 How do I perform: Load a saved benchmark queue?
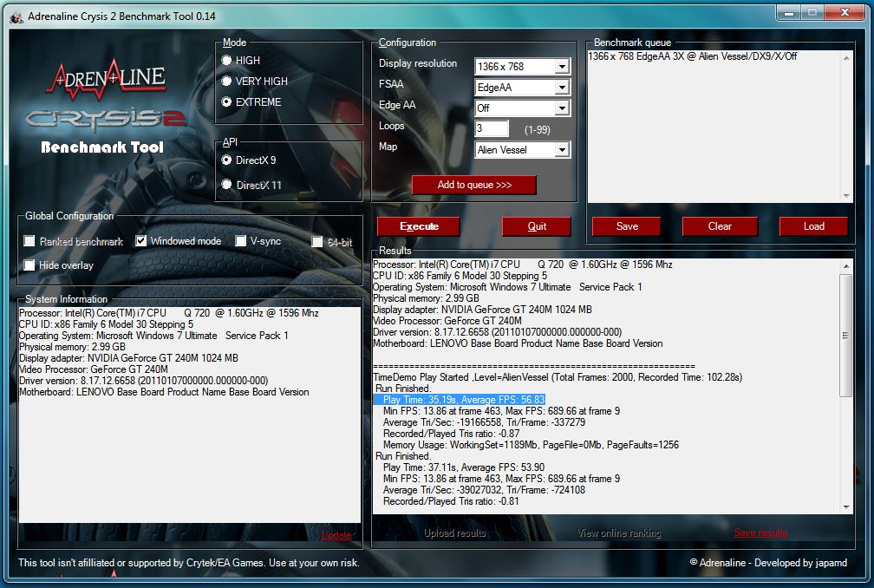point(813,226)
